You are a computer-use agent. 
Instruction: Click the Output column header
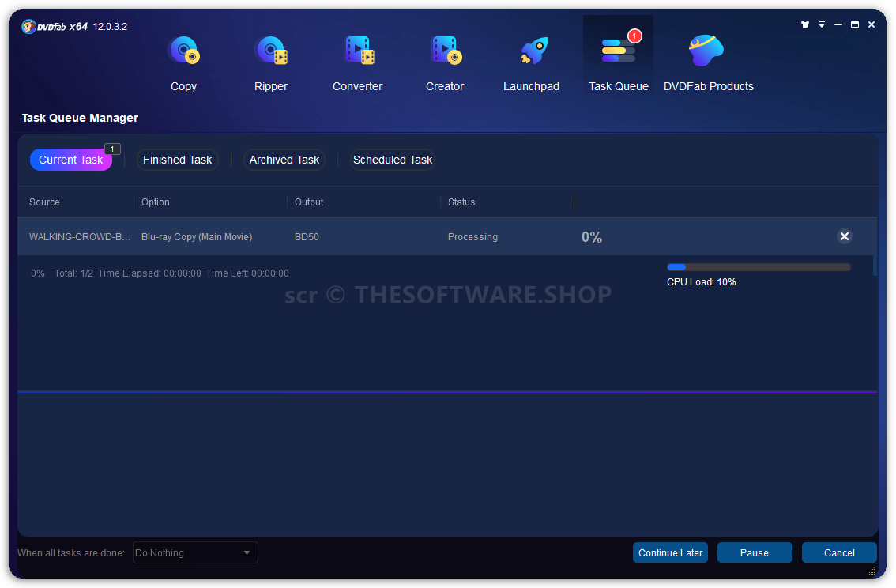(x=309, y=202)
